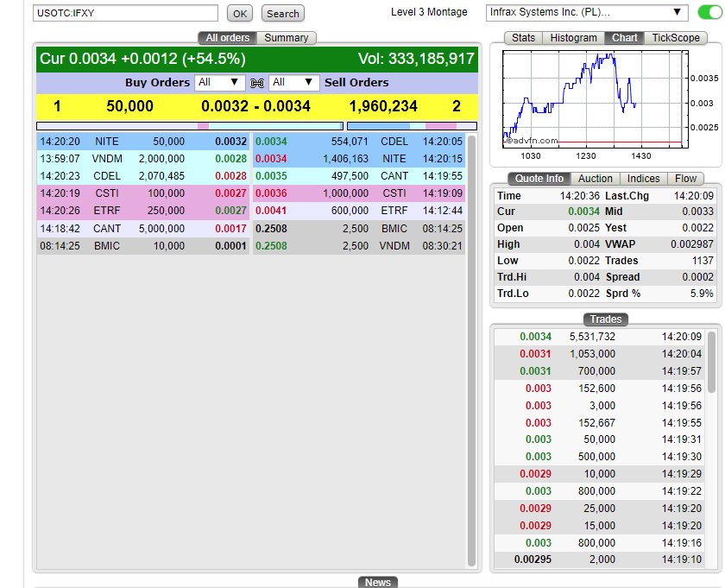The height and width of the screenshot is (588, 725).
Task: Click the 5,531,732 trade row
Action: [600, 337]
